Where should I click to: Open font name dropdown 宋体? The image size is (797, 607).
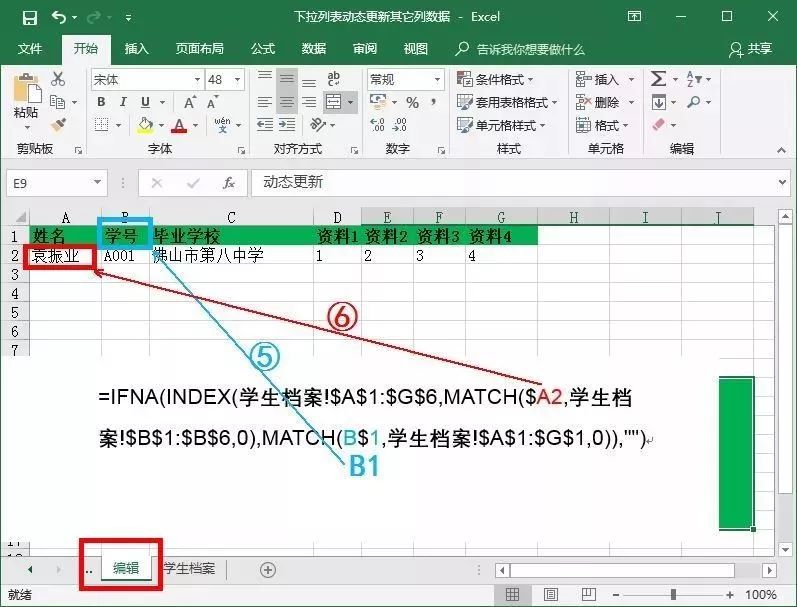click(197, 80)
